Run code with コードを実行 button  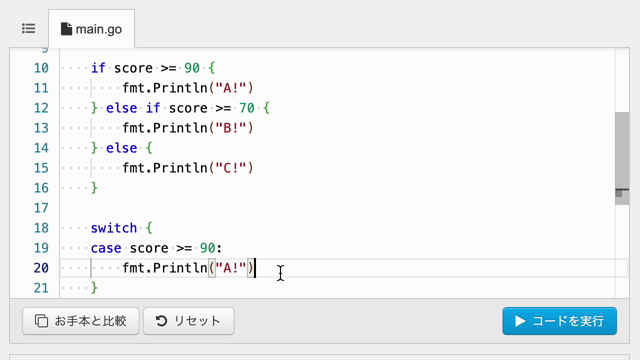tap(560, 321)
